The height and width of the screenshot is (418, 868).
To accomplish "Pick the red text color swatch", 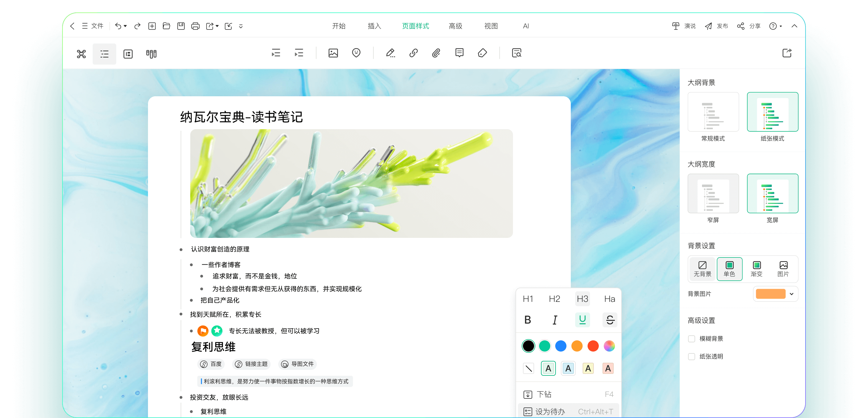I will pos(593,346).
